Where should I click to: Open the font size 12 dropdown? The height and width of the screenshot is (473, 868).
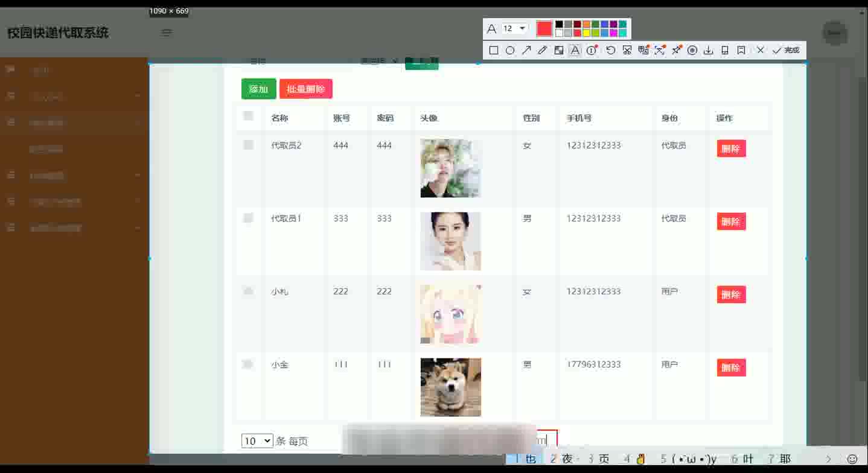pos(515,29)
